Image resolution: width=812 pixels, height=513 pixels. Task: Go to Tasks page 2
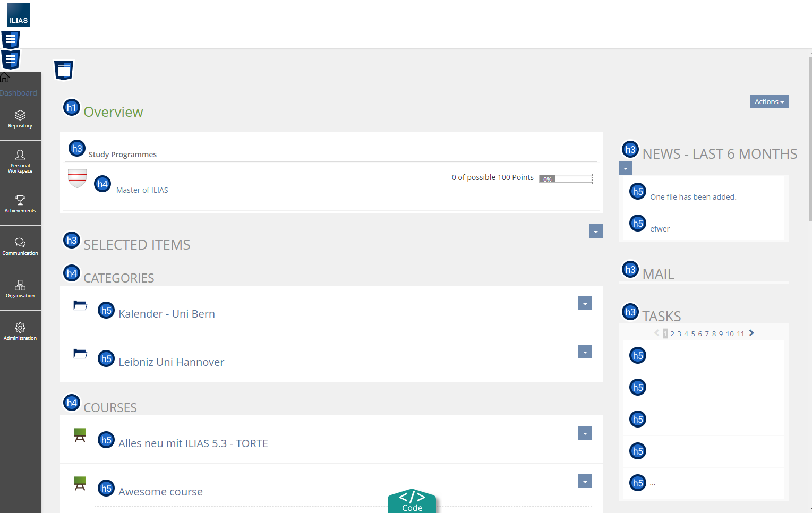[672, 334]
